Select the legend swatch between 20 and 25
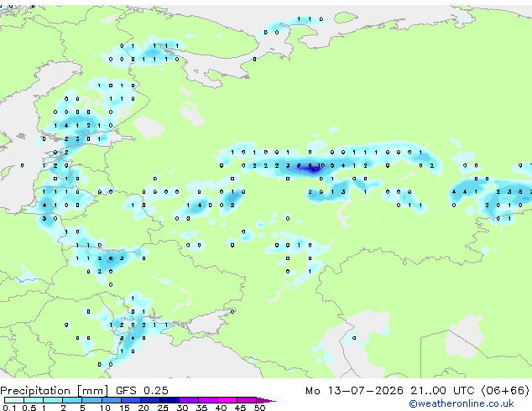Viewport: 532px width, 411px height. [150, 400]
